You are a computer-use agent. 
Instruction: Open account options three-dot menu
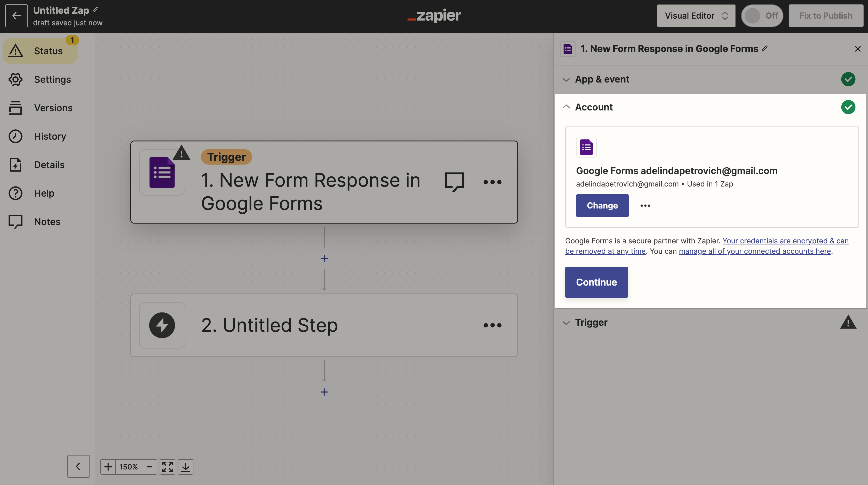tap(645, 206)
